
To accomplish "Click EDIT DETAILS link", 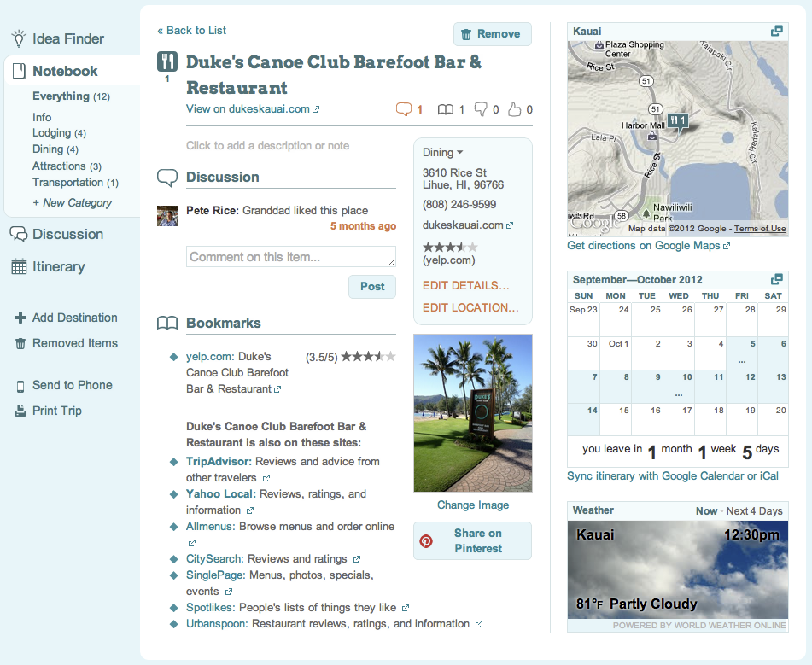I will coord(465,285).
